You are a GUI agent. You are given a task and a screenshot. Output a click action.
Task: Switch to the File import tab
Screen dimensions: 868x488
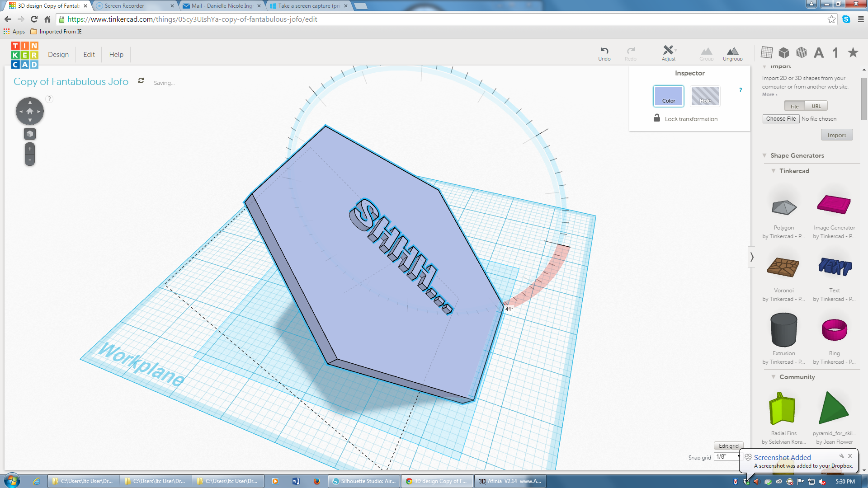click(794, 106)
